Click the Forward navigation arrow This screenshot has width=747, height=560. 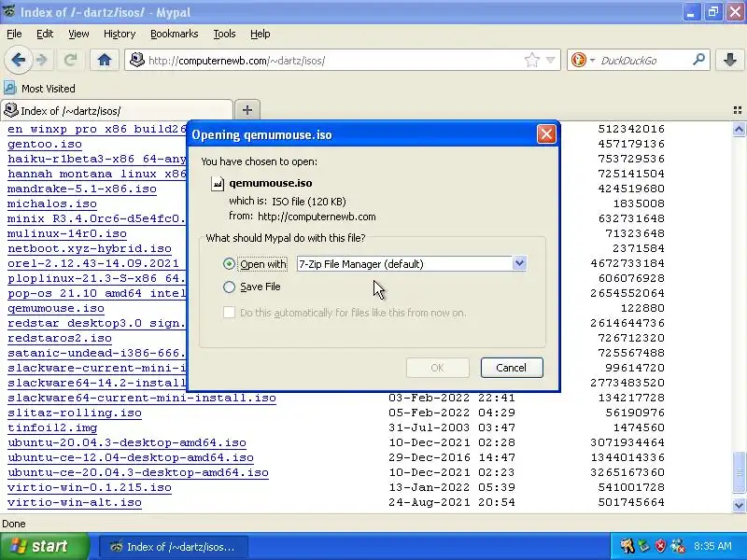coord(42,60)
